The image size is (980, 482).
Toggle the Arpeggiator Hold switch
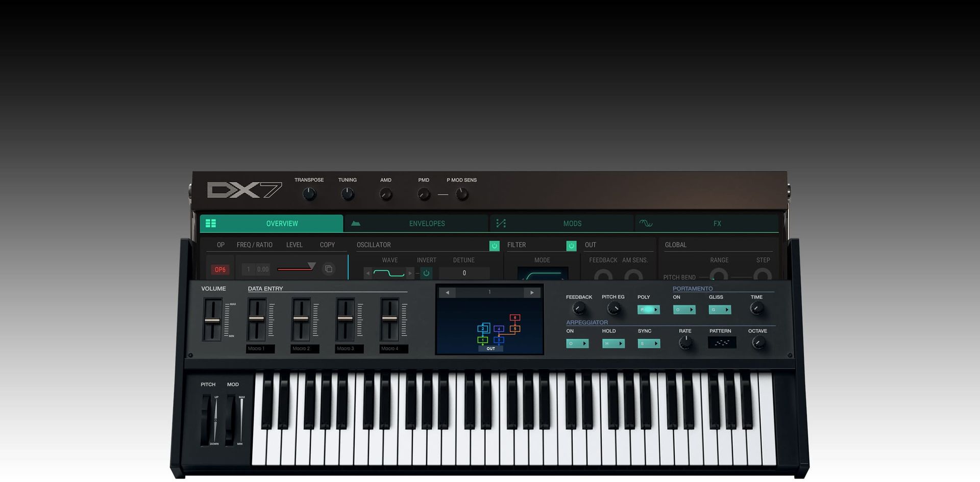pos(614,344)
